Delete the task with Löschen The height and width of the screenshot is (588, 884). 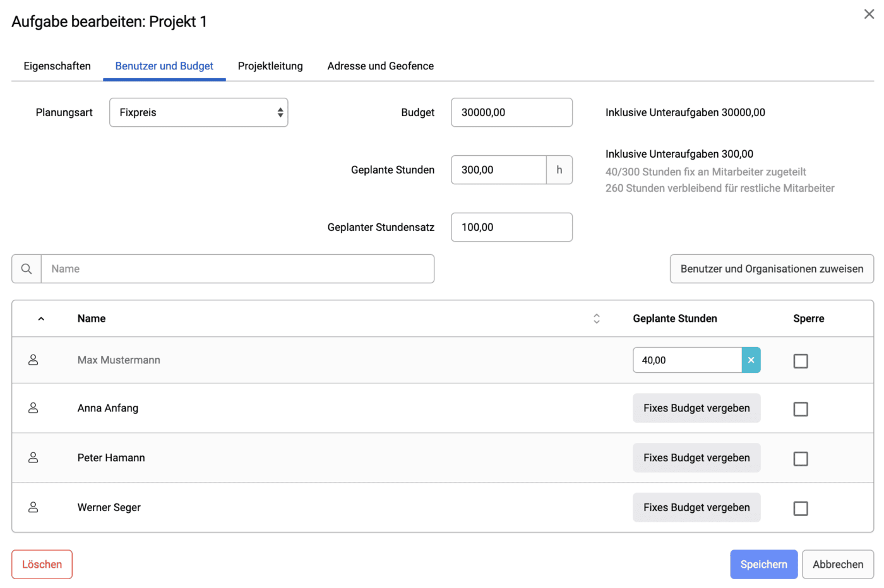(42, 564)
